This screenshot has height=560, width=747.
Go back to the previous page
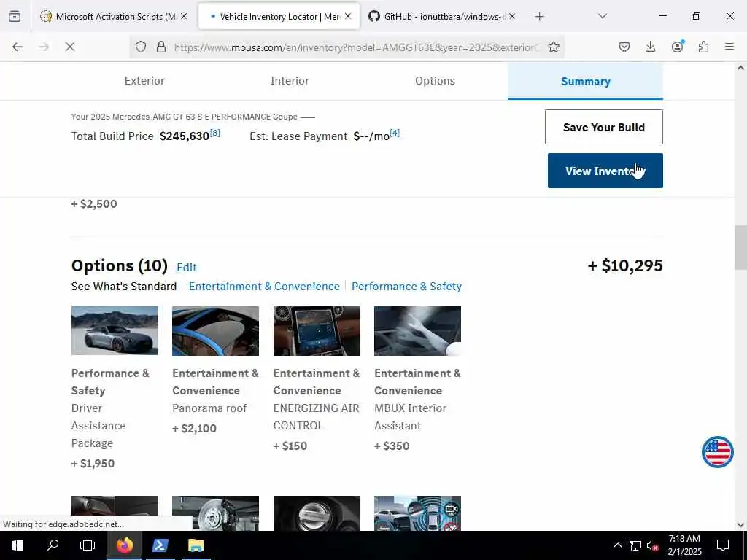click(x=18, y=47)
